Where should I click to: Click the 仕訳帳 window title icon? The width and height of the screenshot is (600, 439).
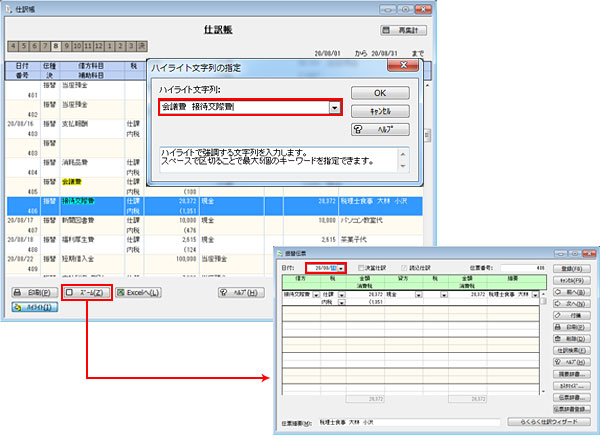tap(9, 9)
